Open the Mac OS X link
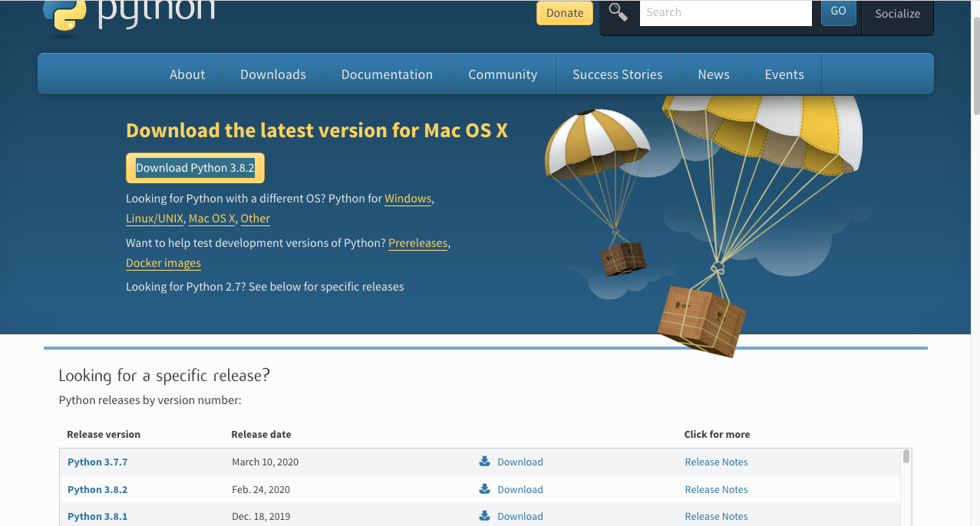This screenshot has width=980, height=526. 212,219
